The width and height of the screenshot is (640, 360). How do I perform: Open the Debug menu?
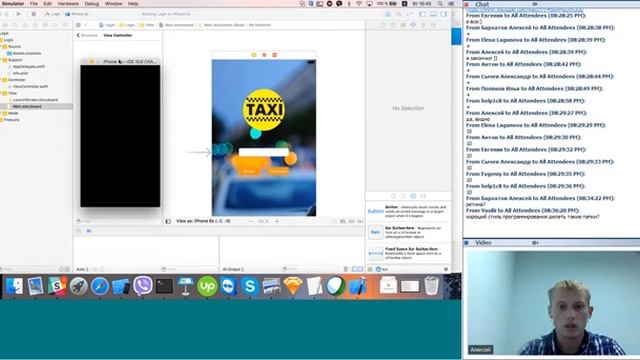tap(92, 4)
